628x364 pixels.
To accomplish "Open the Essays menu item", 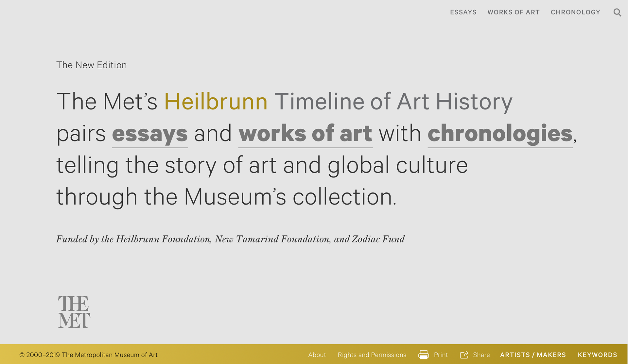I will coord(463,12).
